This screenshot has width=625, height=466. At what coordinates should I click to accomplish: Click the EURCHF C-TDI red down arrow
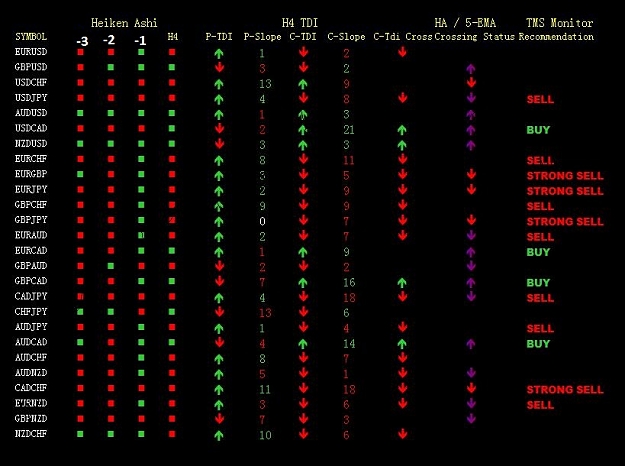pos(303,159)
